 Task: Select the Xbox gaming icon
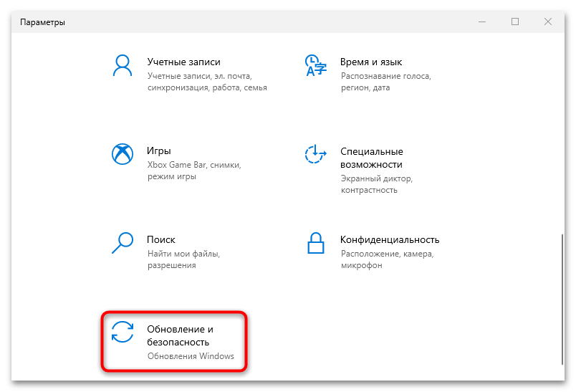point(123,154)
